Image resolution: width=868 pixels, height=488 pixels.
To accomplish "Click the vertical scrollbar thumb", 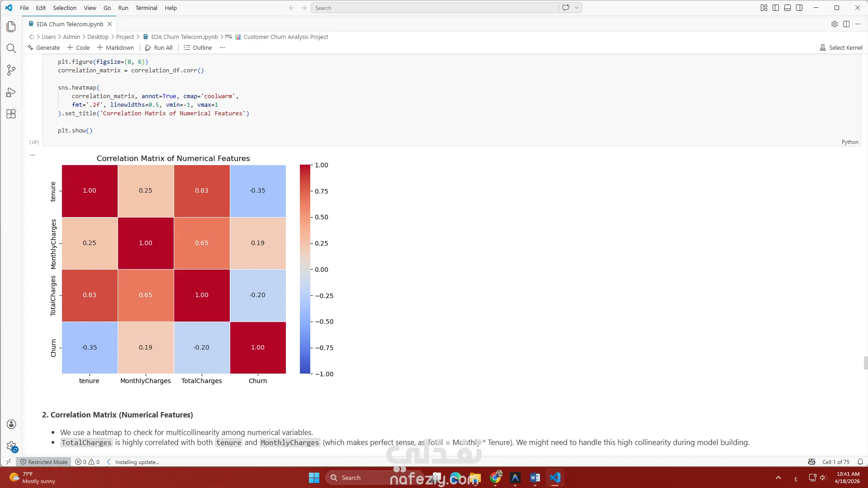I will click(x=865, y=363).
